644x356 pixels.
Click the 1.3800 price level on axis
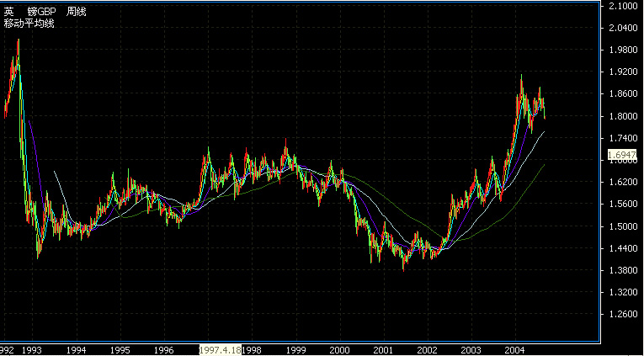(621, 271)
